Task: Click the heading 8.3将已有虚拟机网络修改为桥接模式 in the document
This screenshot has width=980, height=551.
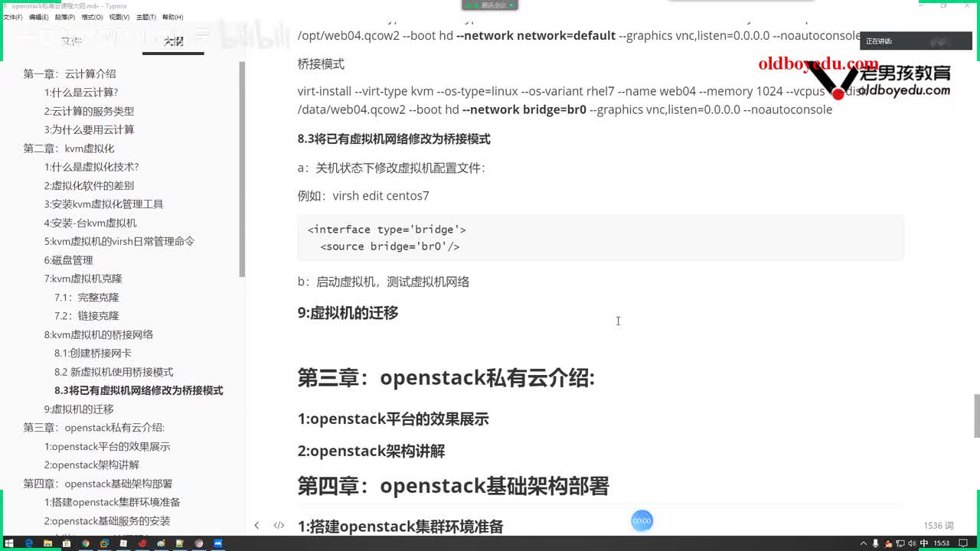Action: (x=394, y=139)
